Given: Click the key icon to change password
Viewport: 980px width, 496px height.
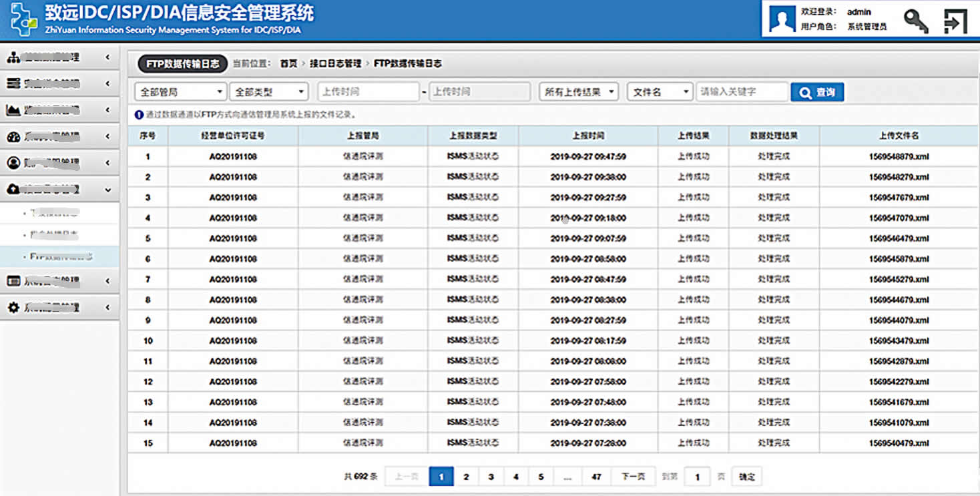Looking at the screenshot, I should point(915,21).
